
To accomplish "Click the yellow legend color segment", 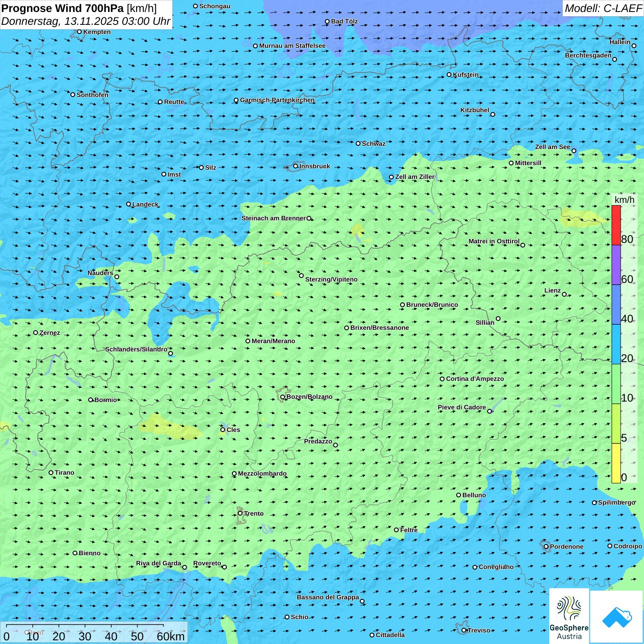I will [x=616, y=463].
